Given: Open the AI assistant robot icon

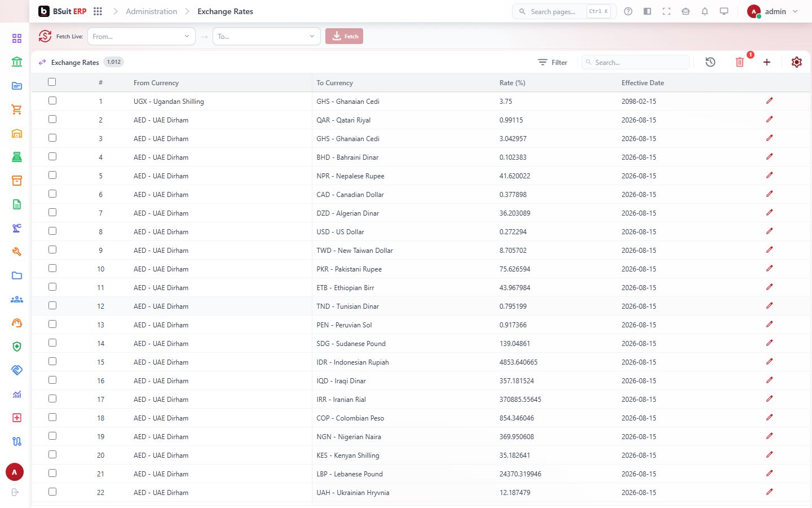Looking at the screenshot, I should [686, 11].
